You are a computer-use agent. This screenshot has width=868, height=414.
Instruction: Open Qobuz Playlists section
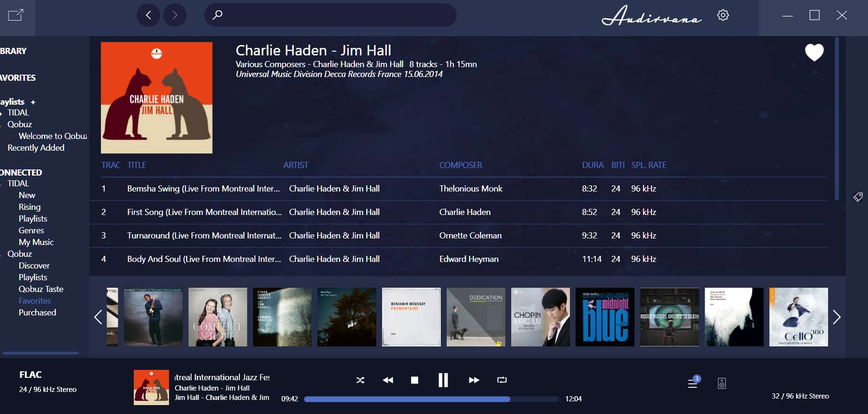tap(33, 277)
